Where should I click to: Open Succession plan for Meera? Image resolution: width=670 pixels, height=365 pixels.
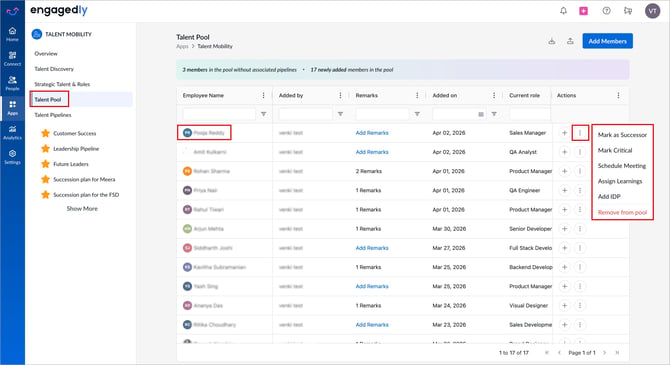point(84,180)
